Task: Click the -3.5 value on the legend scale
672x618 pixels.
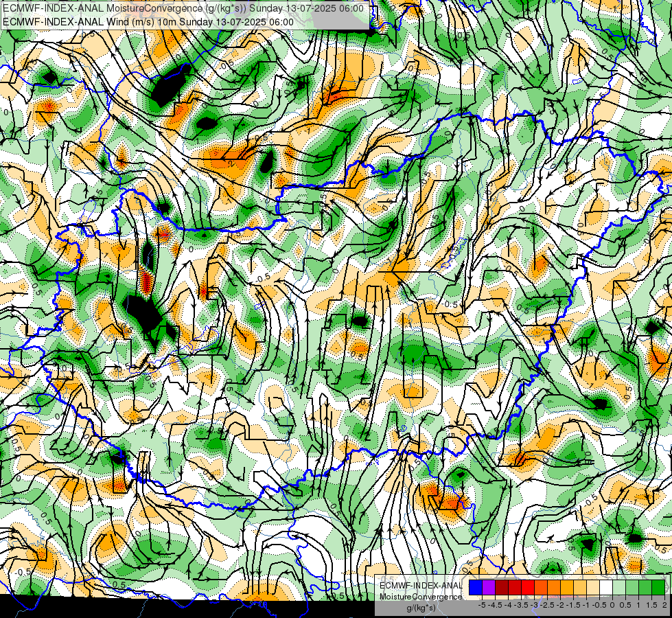Action: [x=521, y=605]
